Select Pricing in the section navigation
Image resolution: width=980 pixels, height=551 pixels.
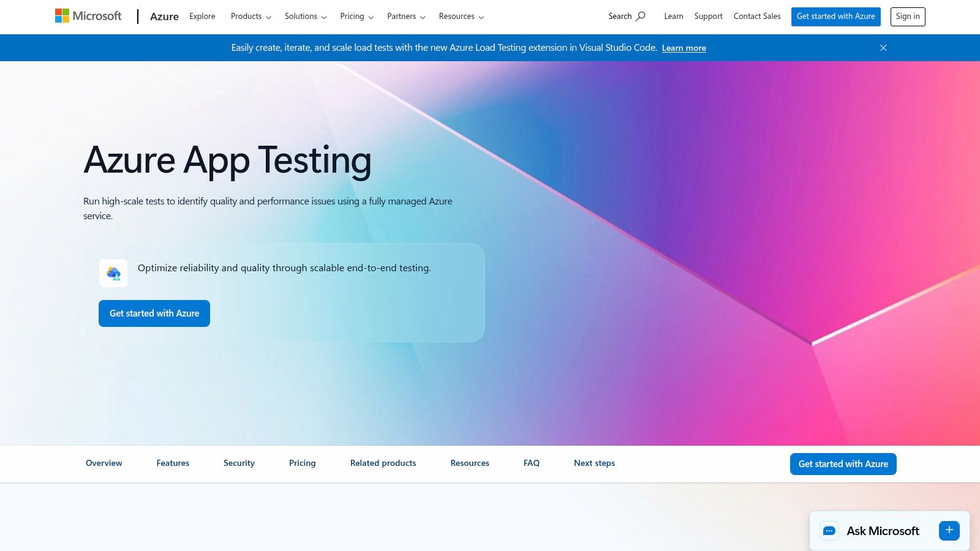303,463
